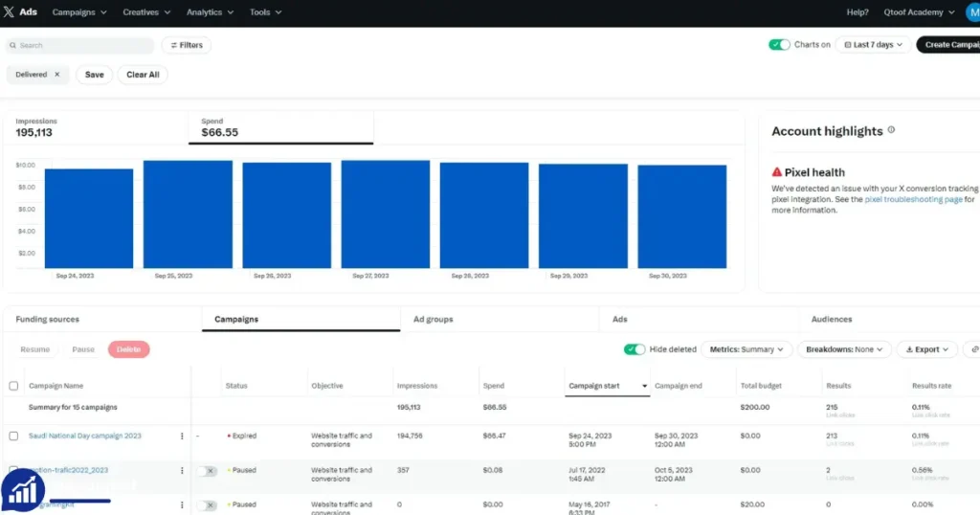980x515 pixels.
Task: Toggle the switch for the $20.00 budget campaign
Action: pos(207,505)
